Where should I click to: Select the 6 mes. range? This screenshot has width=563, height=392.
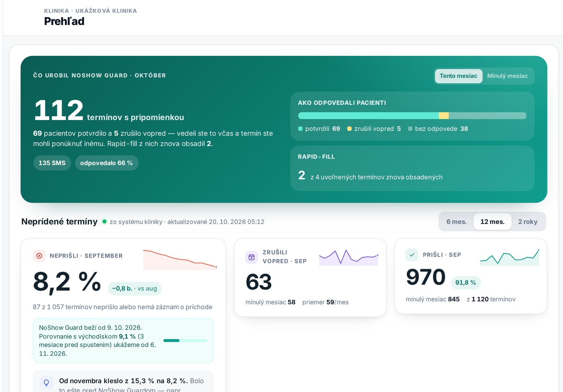(x=456, y=222)
